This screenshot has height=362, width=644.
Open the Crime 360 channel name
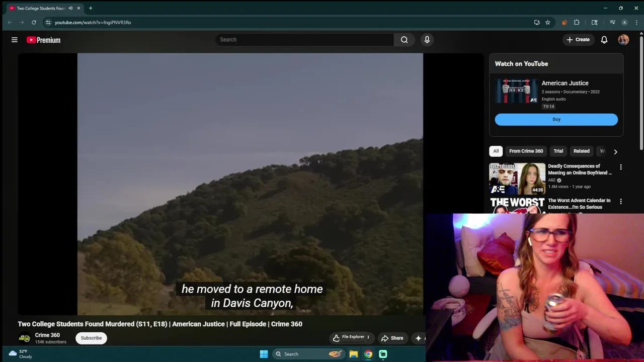pyautogui.click(x=47, y=335)
